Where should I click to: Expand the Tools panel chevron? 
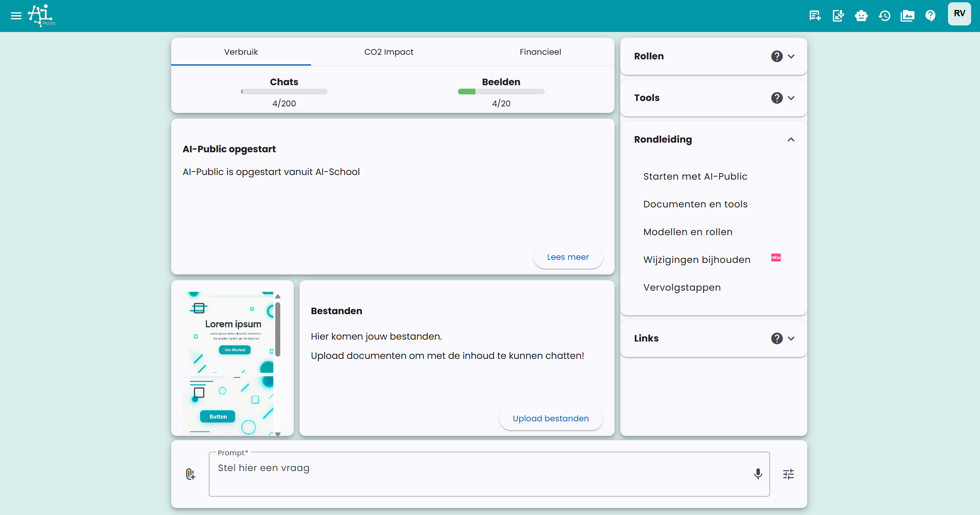pos(791,98)
